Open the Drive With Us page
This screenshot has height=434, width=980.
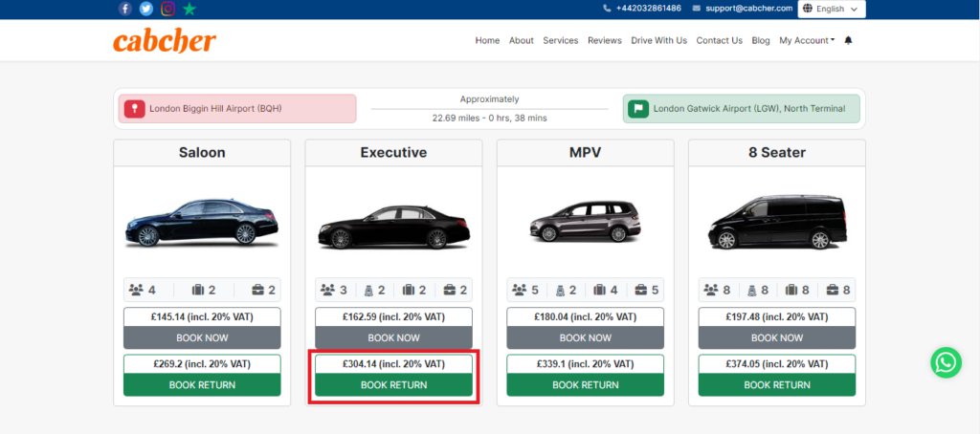coord(658,40)
